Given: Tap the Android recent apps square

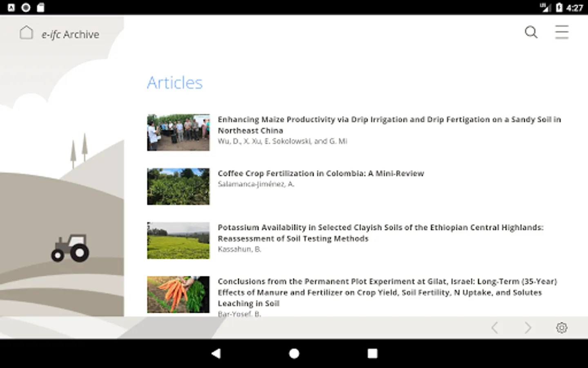Looking at the screenshot, I should pyautogui.click(x=372, y=353).
